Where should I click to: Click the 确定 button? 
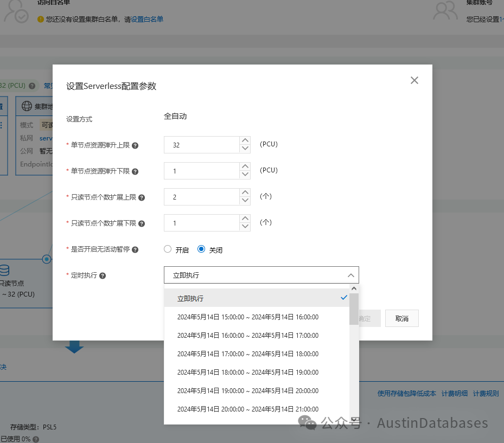[369, 318]
